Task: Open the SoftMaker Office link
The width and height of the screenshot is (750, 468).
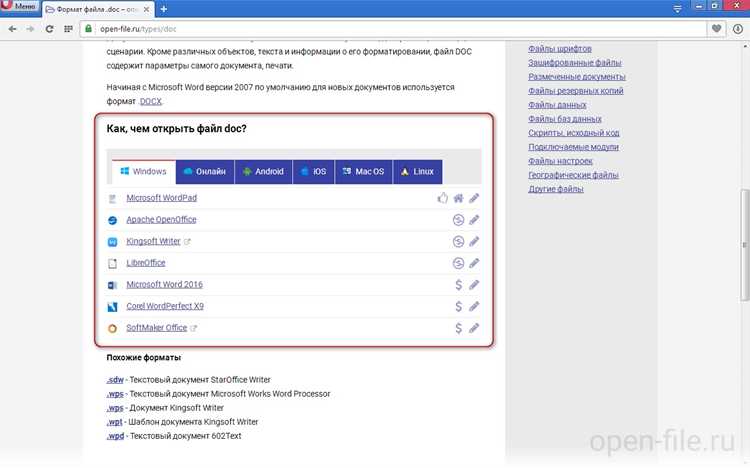Action: click(156, 328)
